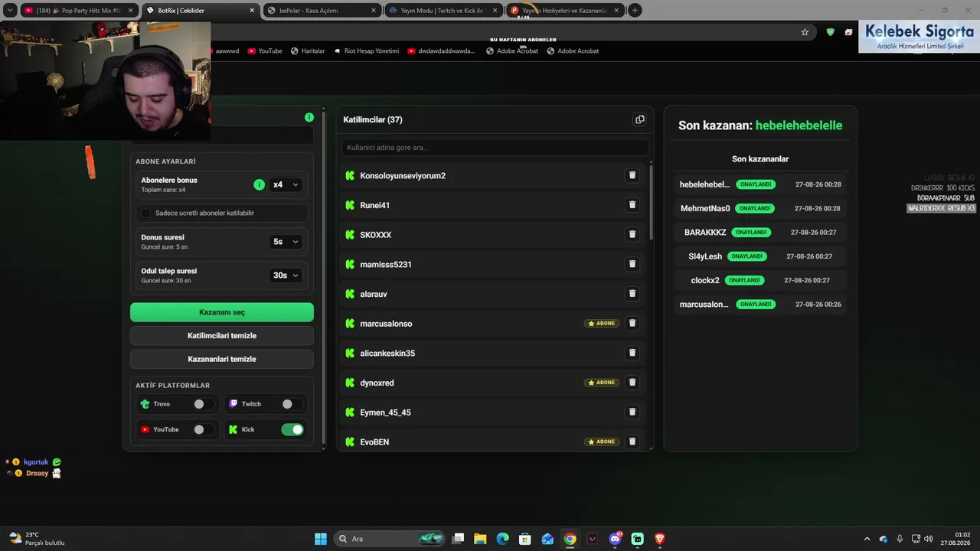This screenshot has width=980, height=551.
Task: Click chat user kgortak
Action: pos(36,462)
